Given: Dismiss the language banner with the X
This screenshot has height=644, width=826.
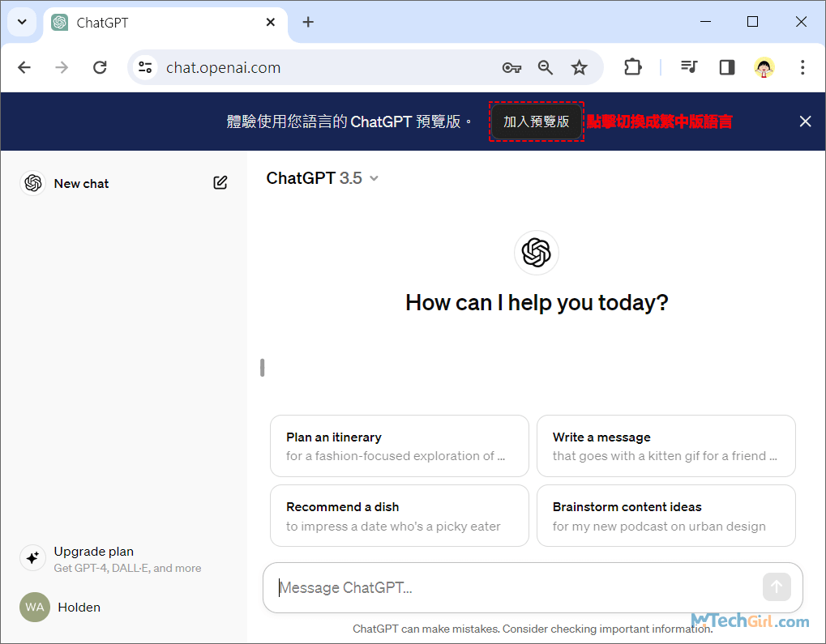Looking at the screenshot, I should click(x=804, y=121).
